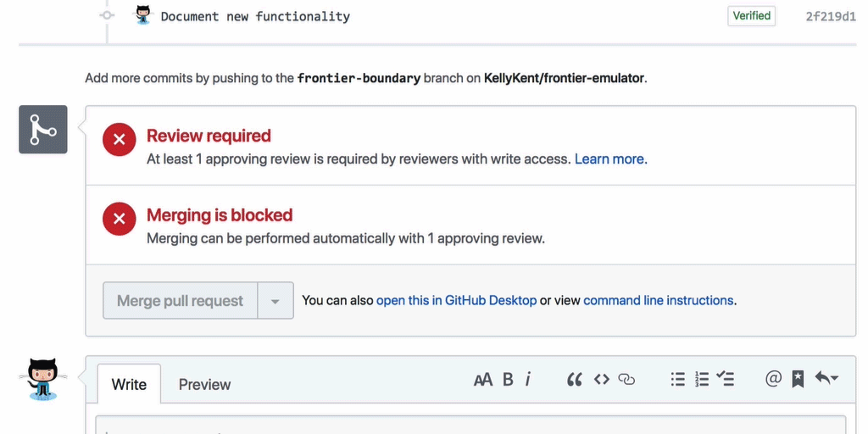Select the Write tab
The width and height of the screenshot is (868, 434).
[129, 385]
